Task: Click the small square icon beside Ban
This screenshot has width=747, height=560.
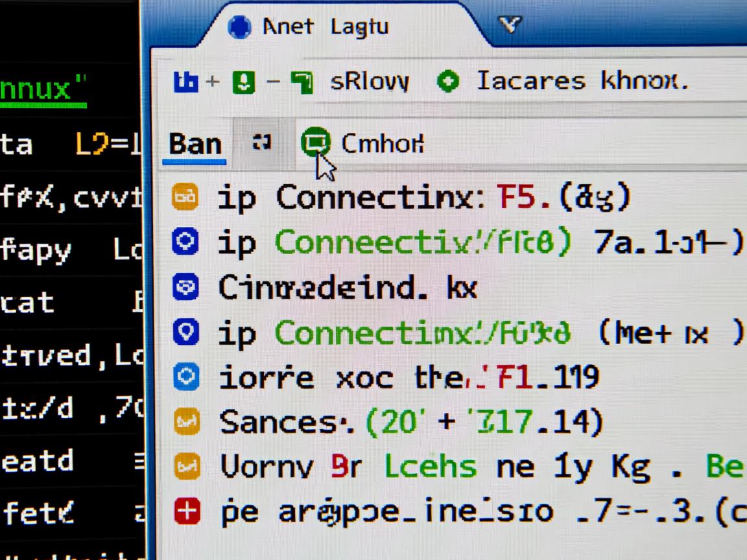Action: pyautogui.click(x=261, y=143)
